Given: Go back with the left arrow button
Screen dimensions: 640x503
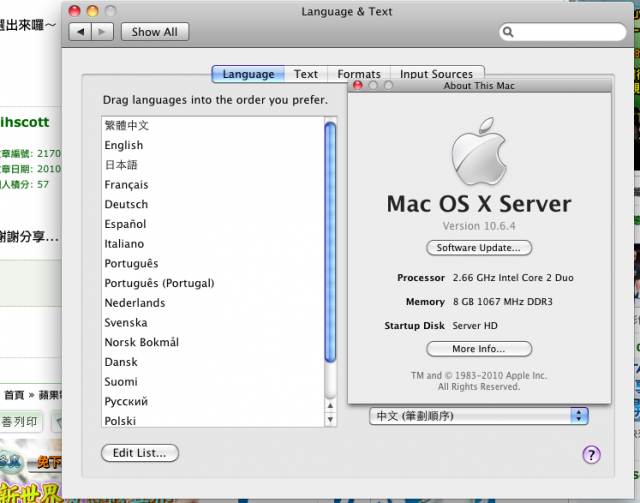Looking at the screenshot, I should (x=80, y=32).
